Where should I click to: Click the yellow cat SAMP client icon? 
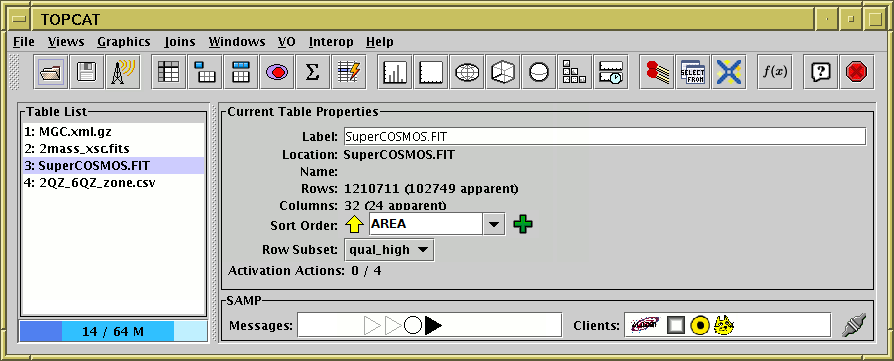pyautogui.click(x=724, y=325)
